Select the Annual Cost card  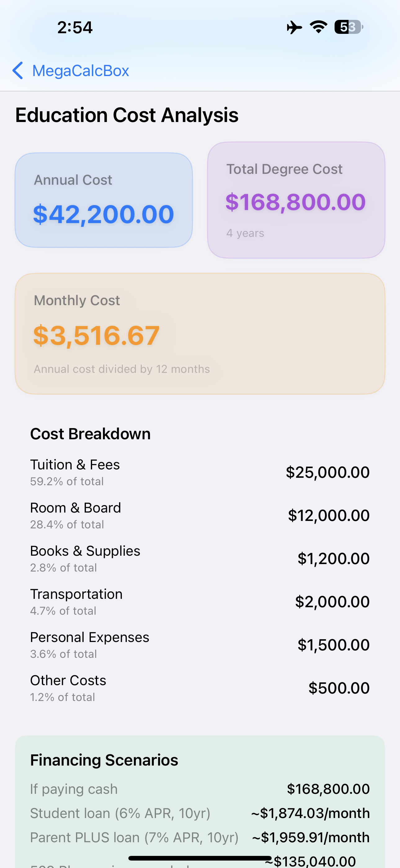(x=104, y=200)
